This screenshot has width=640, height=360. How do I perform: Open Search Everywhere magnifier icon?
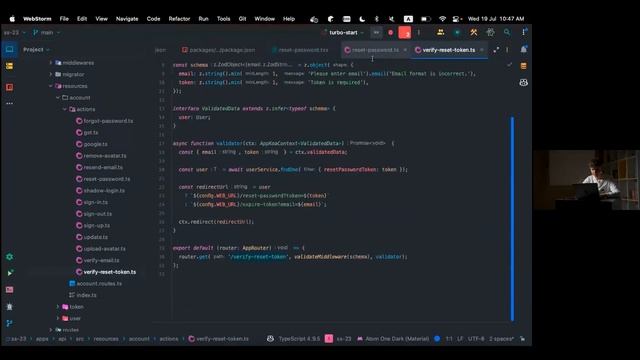coord(507,32)
